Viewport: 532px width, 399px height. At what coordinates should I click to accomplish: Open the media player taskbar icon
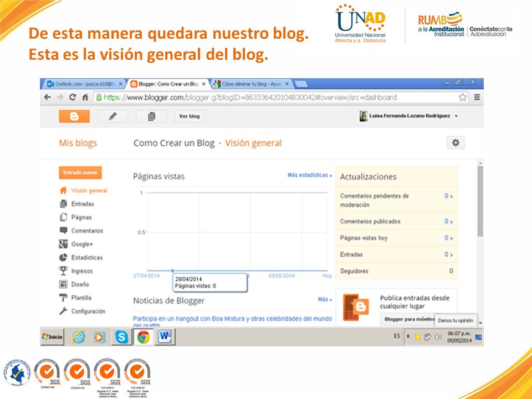(99, 337)
